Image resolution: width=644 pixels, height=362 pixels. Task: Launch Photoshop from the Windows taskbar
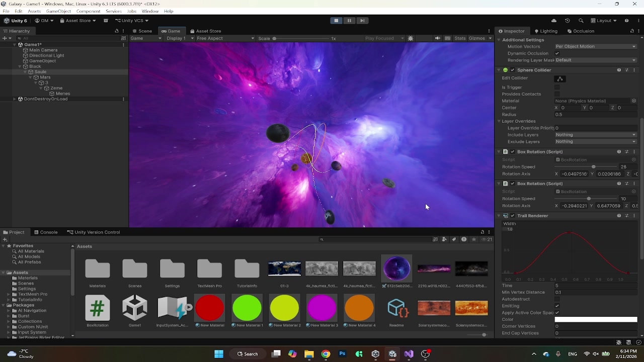coord(342,354)
